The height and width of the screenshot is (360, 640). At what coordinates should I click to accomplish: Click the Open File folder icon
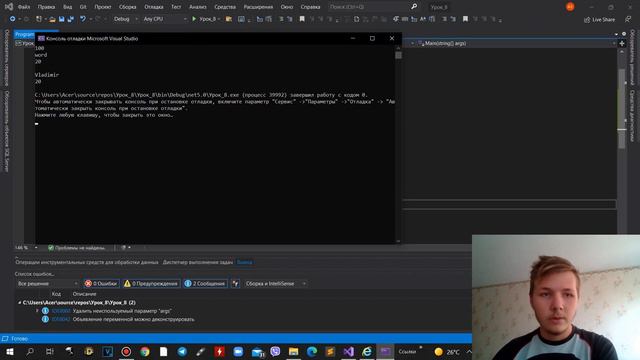coord(52,19)
